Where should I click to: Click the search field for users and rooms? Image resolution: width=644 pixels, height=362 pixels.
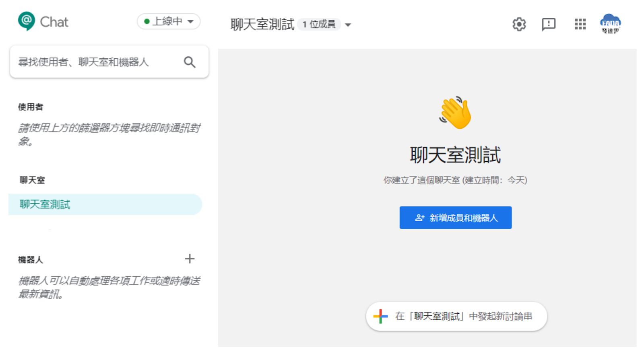[x=109, y=62]
